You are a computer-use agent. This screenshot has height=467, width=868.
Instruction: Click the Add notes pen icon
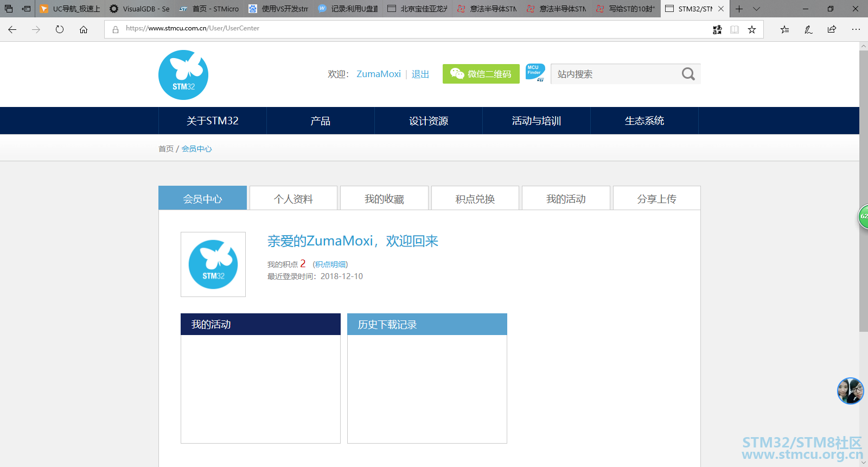coord(808,30)
